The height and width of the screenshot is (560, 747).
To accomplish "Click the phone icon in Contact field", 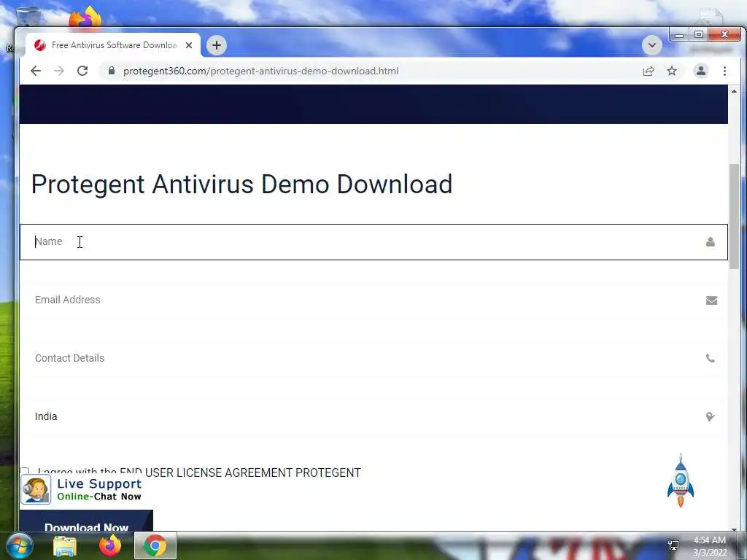I will click(x=711, y=359).
